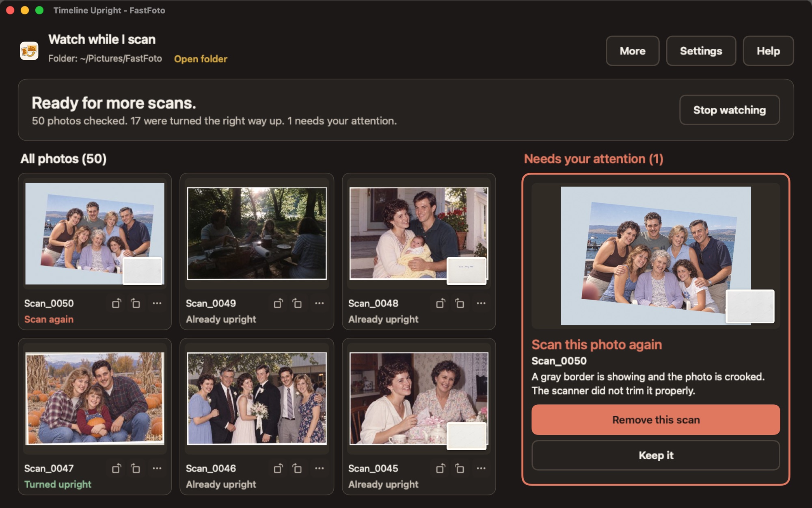812x508 pixels.
Task: Open the Help button
Action: [768, 51]
